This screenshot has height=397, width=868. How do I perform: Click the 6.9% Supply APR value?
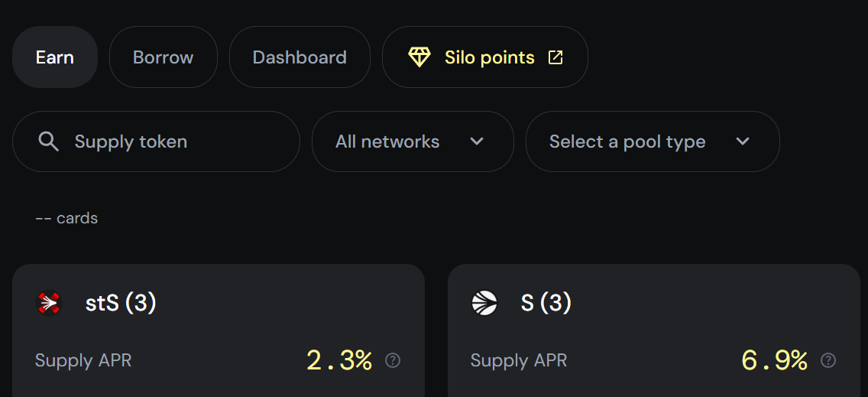(x=774, y=360)
